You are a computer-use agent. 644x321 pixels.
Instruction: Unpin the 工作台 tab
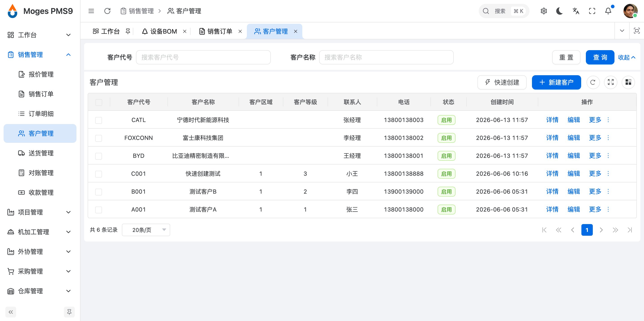(x=128, y=31)
